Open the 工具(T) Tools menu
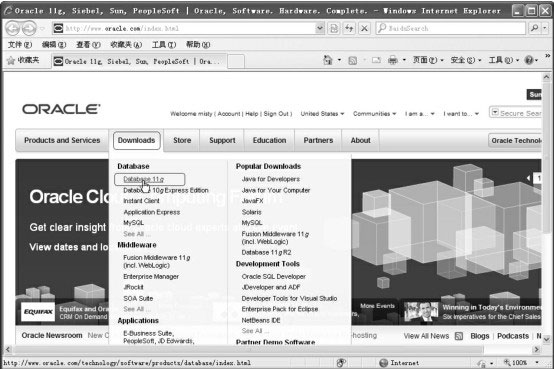 click(164, 45)
